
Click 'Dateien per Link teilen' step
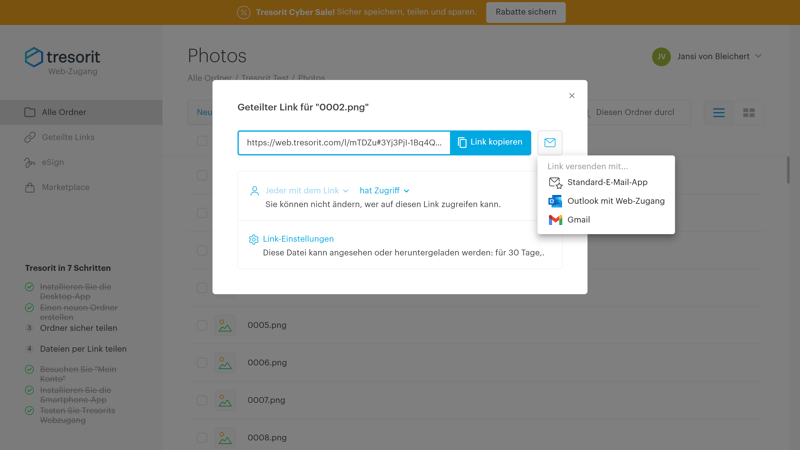[83, 349]
